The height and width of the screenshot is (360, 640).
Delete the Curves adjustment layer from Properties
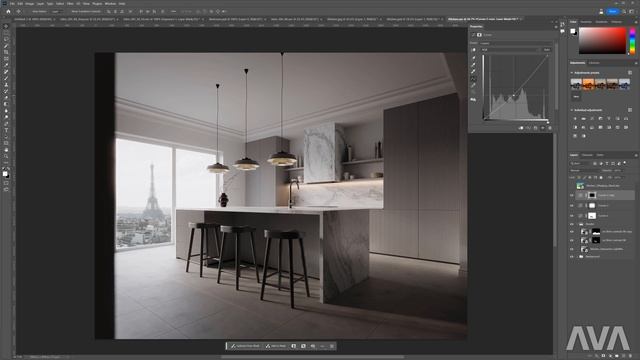click(x=550, y=128)
